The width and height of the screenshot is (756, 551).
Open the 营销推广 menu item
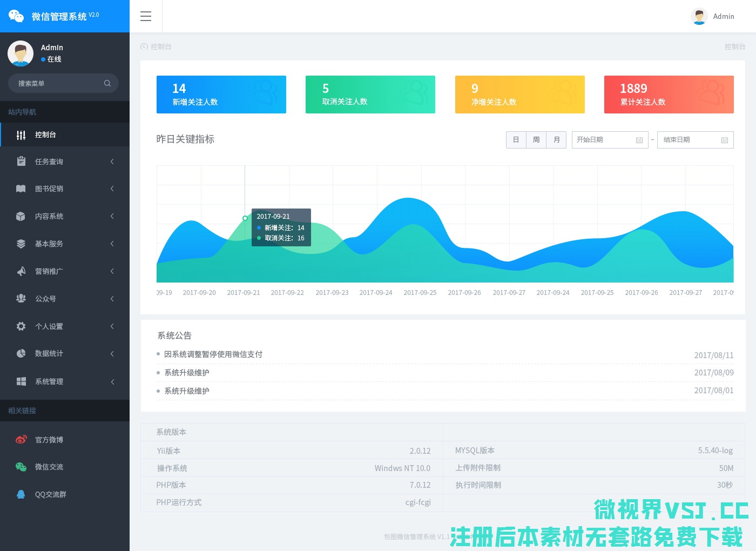tap(49, 271)
